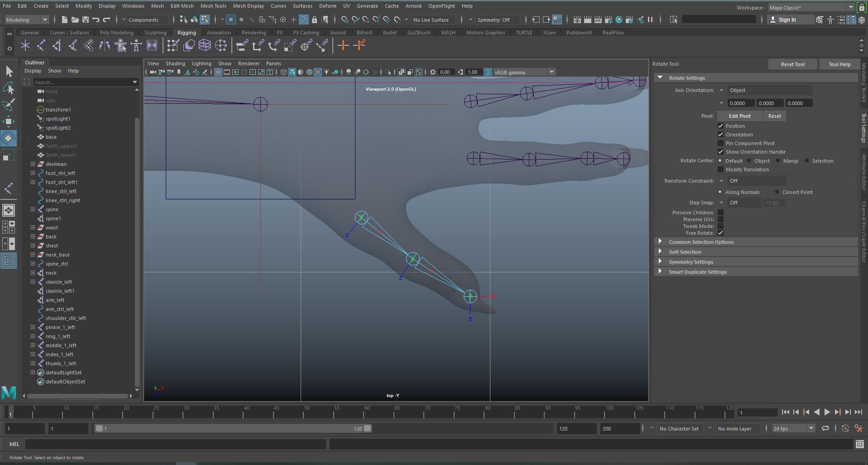Uncheck the Position pivot checkbox
Viewport: 868px width, 465px height.
721,126
